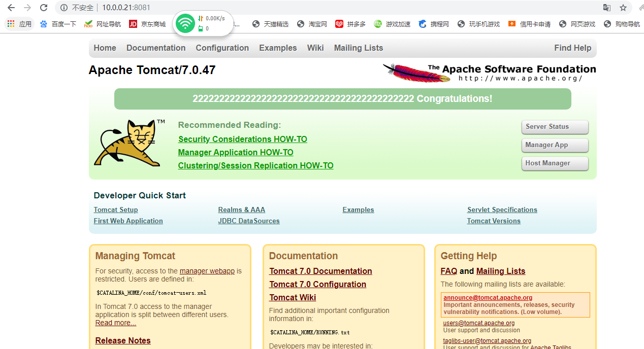The image size is (644, 349).
Task: Click the browser forward arrow
Action: coord(27,8)
